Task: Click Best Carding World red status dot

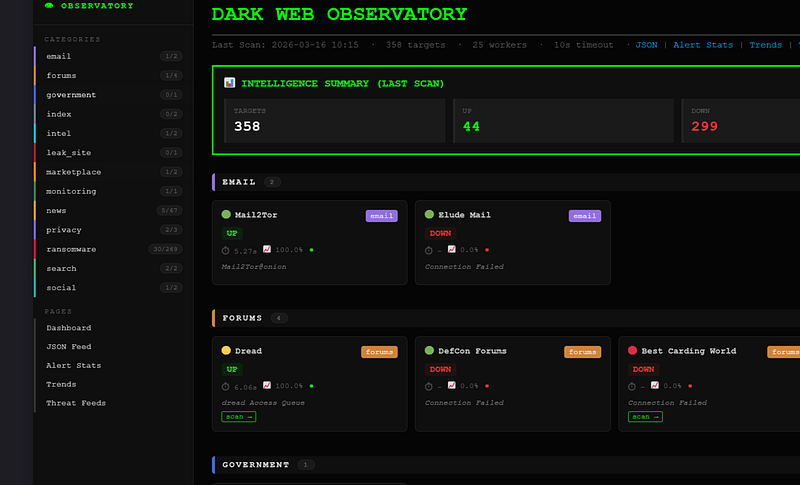Action: (632, 350)
